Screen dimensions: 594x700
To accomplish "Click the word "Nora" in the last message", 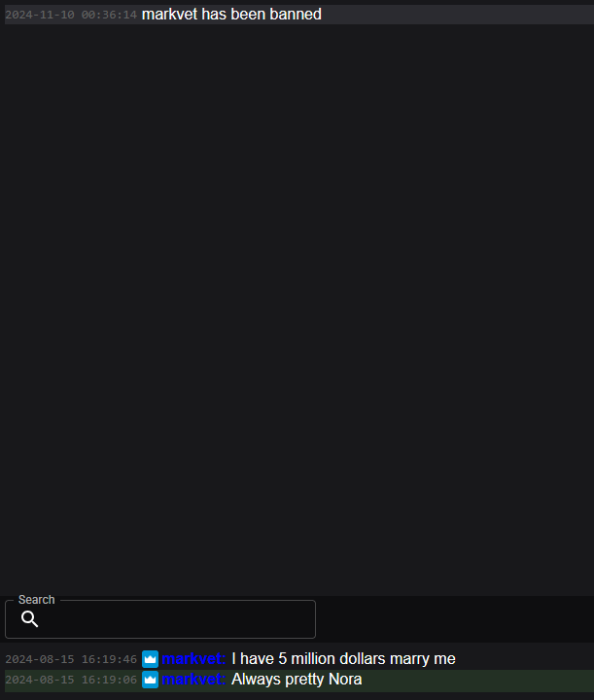I will 345,680.
